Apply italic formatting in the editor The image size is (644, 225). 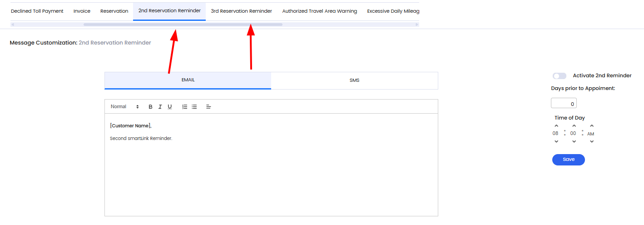coord(160,107)
